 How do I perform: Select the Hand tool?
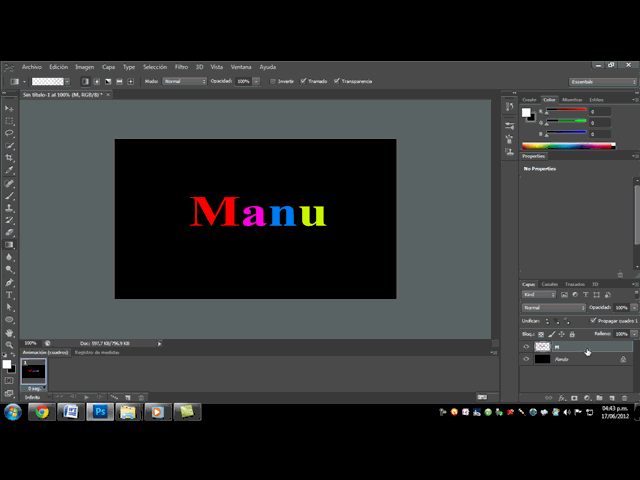click(x=9, y=333)
